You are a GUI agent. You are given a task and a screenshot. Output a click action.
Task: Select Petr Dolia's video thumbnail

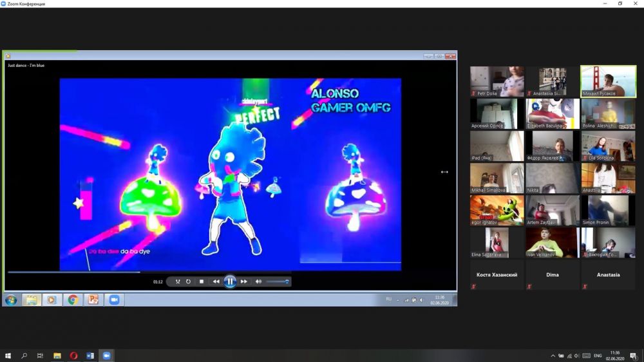click(x=497, y=81)
